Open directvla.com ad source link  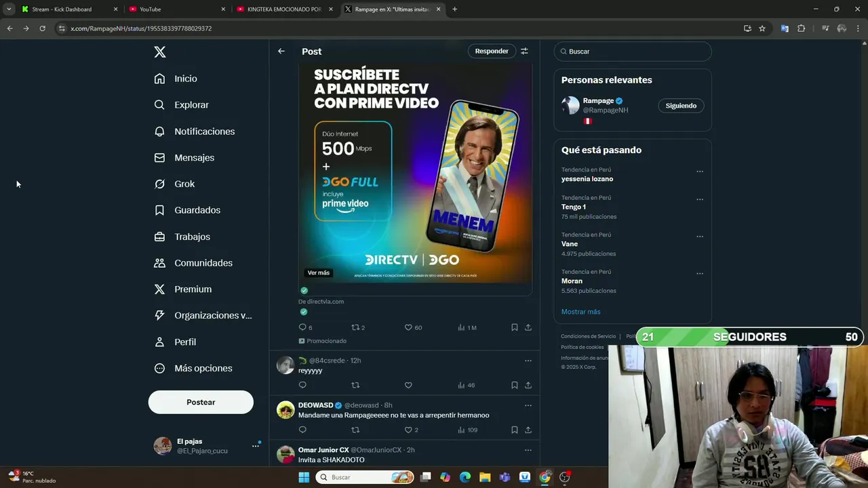321,302
